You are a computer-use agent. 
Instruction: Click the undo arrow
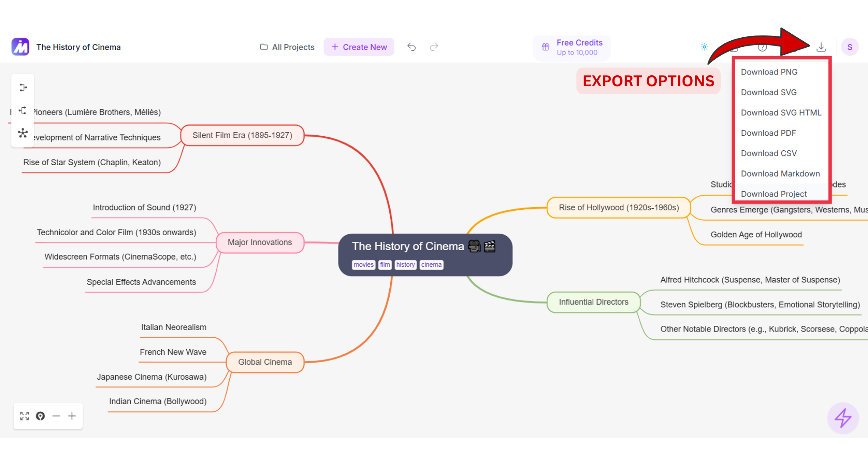pyautogui.click(x=411, y=47)
